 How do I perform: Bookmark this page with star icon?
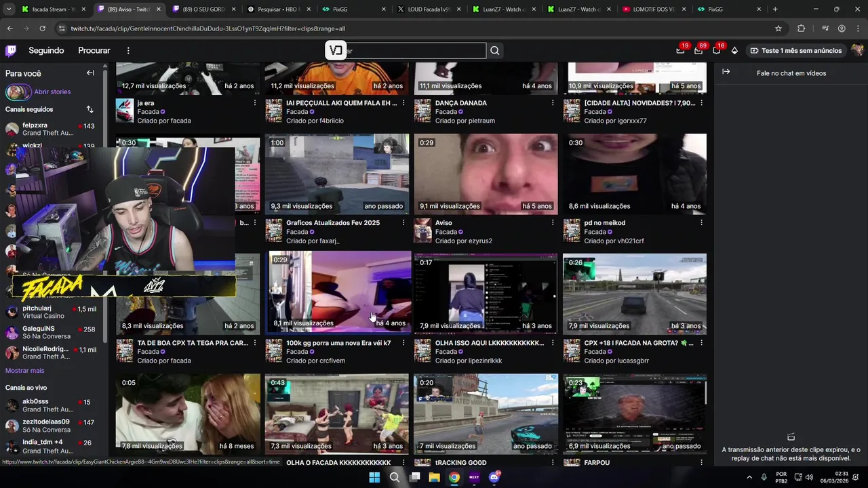778,28
